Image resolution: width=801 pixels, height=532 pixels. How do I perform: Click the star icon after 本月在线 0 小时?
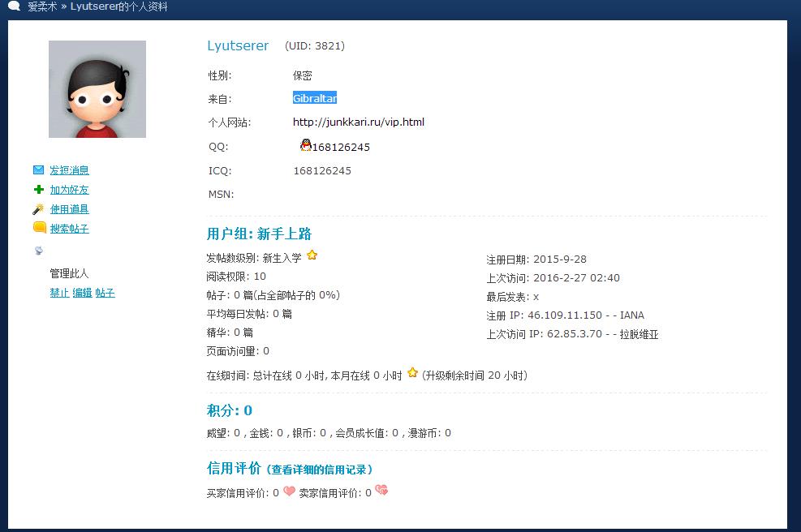pos(412,373)
